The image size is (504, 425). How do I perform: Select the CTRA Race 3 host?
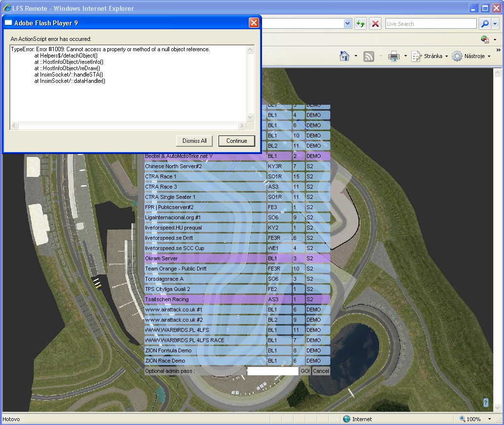[x=237, y=187]
